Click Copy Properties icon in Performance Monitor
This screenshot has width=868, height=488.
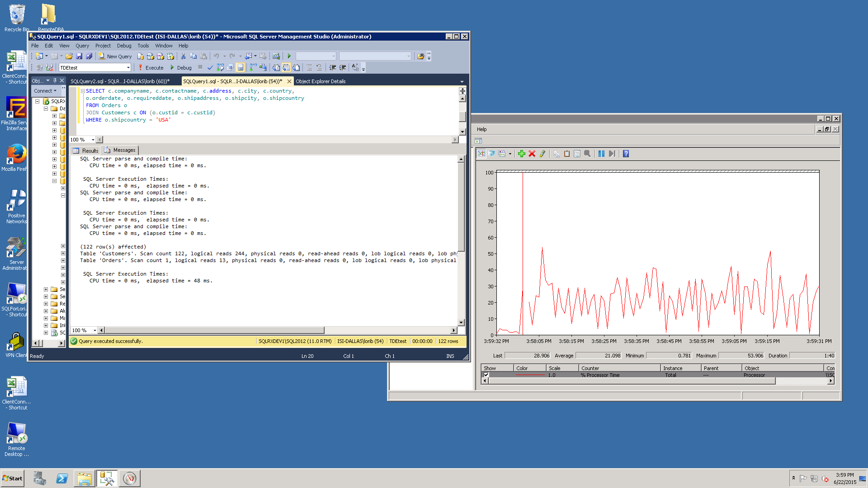(x=557, y=154)
